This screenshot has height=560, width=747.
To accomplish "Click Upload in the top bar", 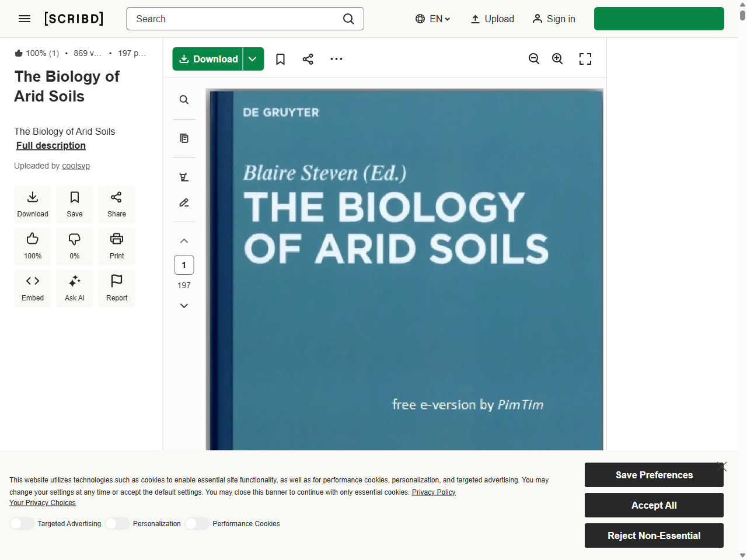I will tap(492, 19).
